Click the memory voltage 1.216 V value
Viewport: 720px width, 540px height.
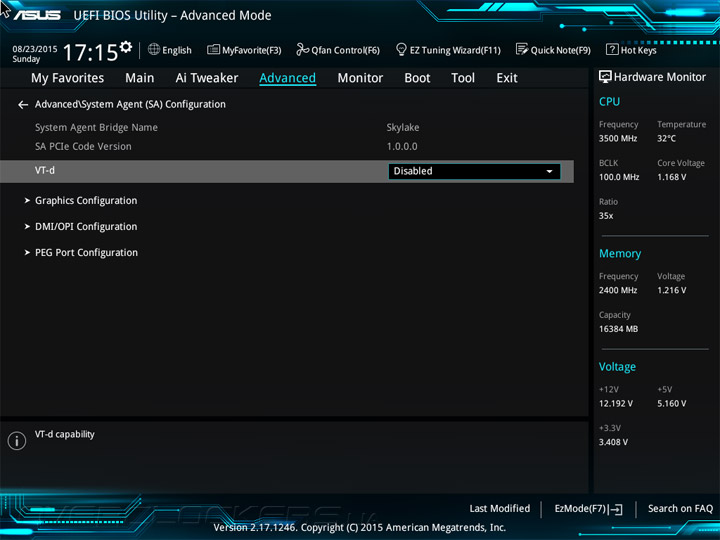(672, 290)
